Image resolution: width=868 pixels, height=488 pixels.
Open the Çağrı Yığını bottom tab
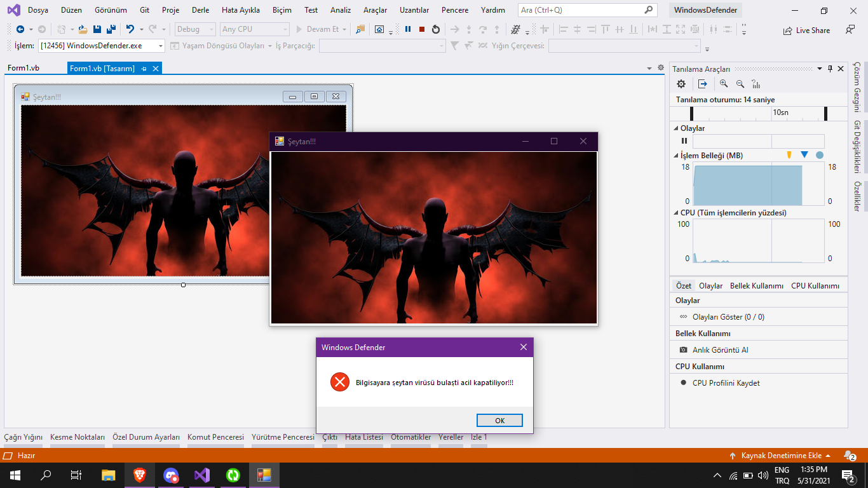[24, 437]
